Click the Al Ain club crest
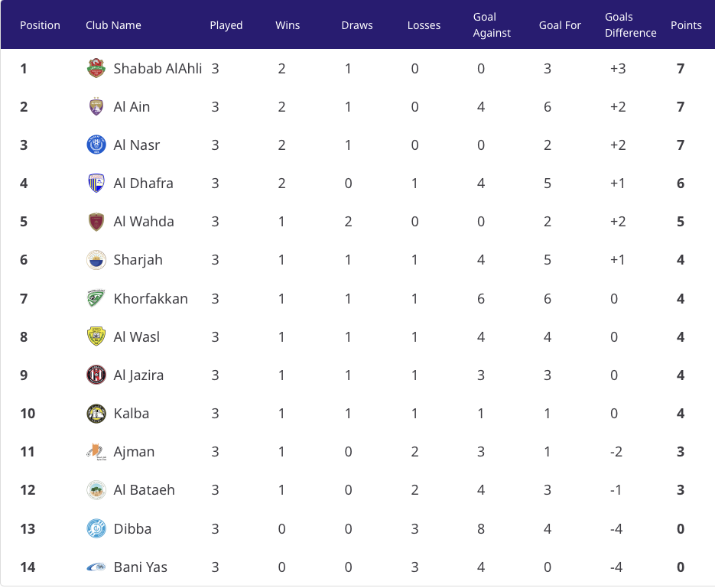Image resolution: width=715 pixels, height=588 pixels. (96, 106)
